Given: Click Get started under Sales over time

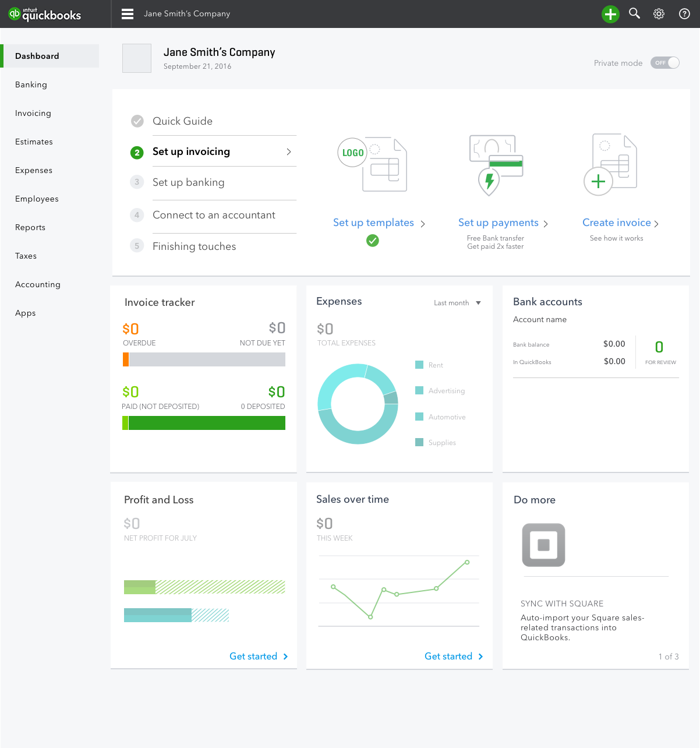Looking at the screenshot, I should click(448, 657).
